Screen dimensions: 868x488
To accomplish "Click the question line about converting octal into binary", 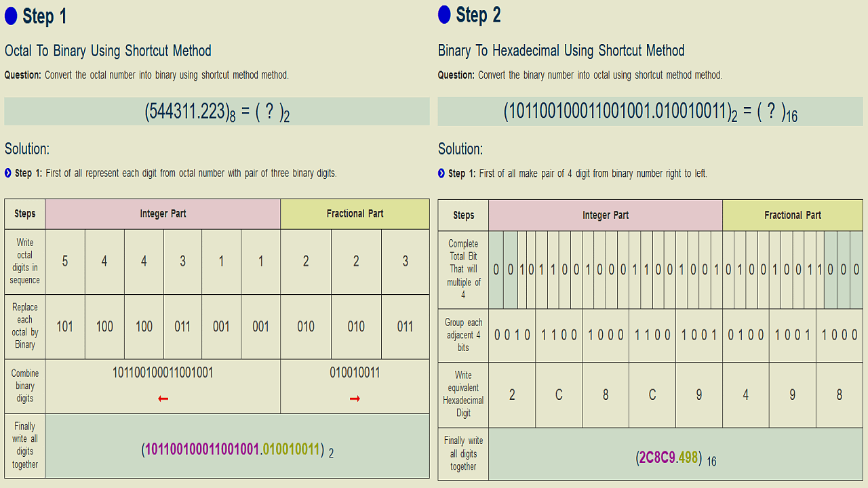I will pyautogui.click(x=146, y=75).
